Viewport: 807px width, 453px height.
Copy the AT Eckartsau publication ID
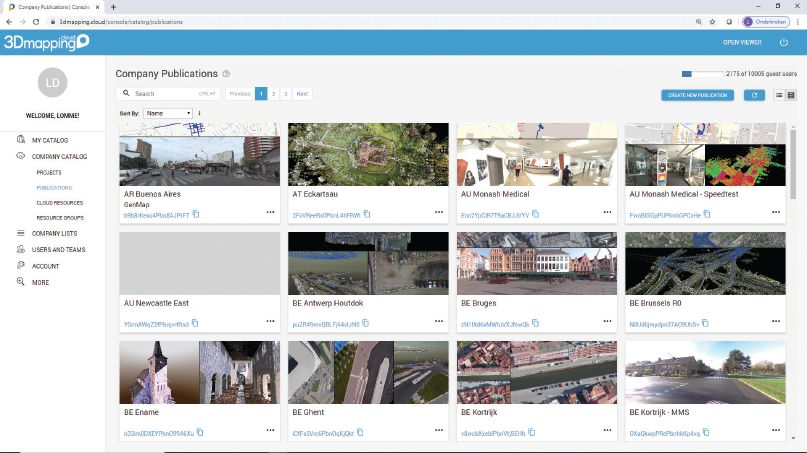tap(366, 214)
